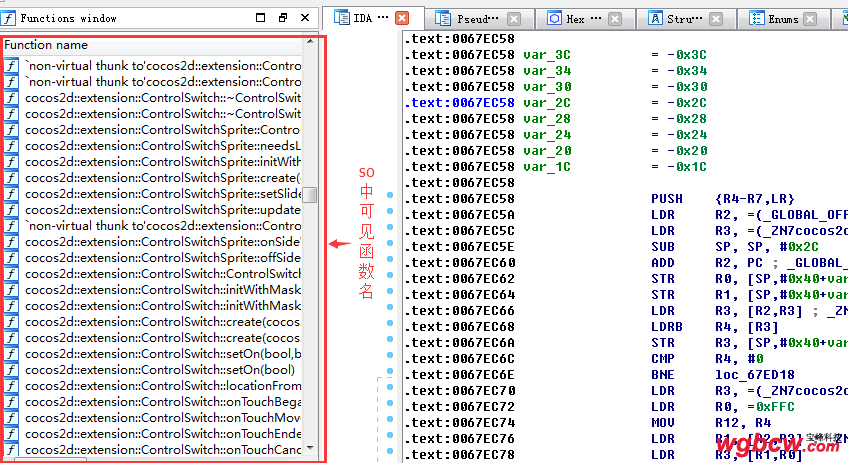848x463 pixels.
Task: Select ControlSwitchSprite::needsL function row
Action: (152, 146)
